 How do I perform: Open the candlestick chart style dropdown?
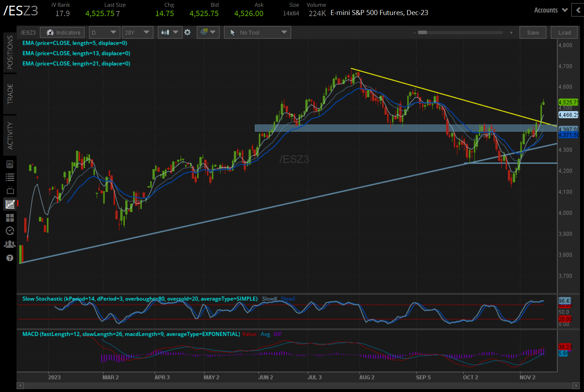click(x=170, y=33)
